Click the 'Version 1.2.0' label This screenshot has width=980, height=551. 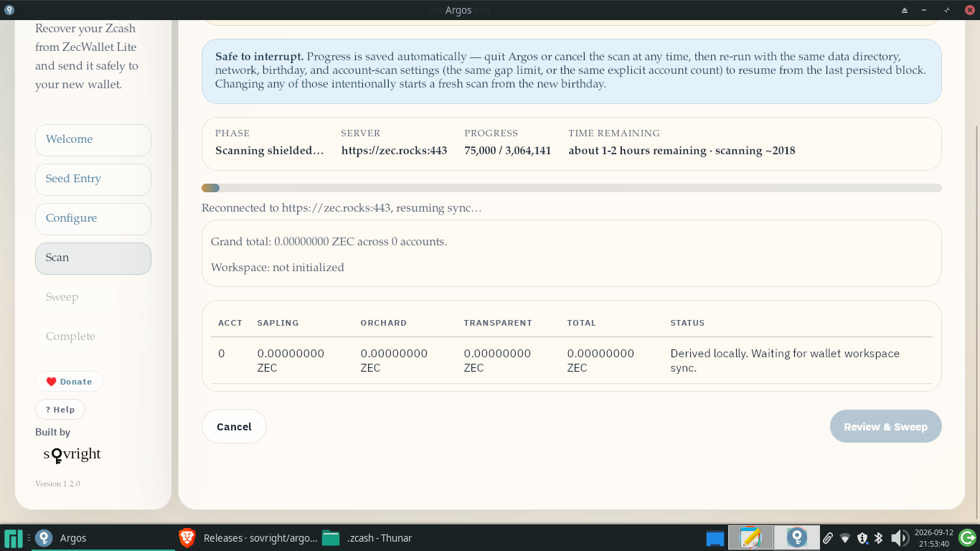57,484
